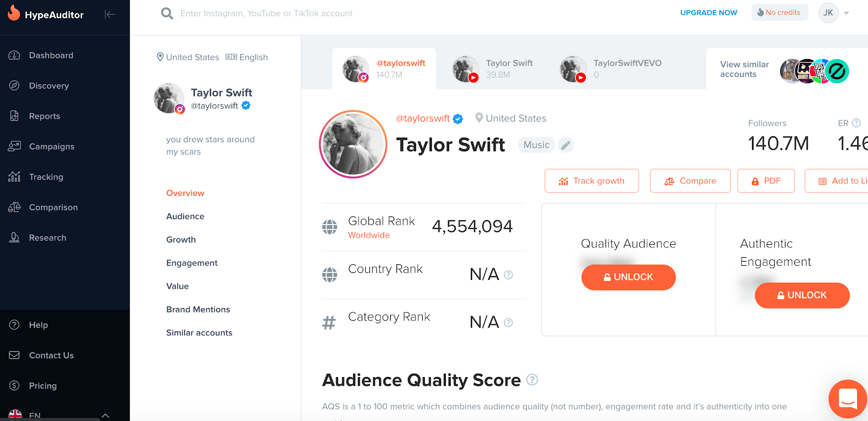Switch to Taylor Swift YouTube tab
This screenshot has width=868, height=421.
point(493,69)
